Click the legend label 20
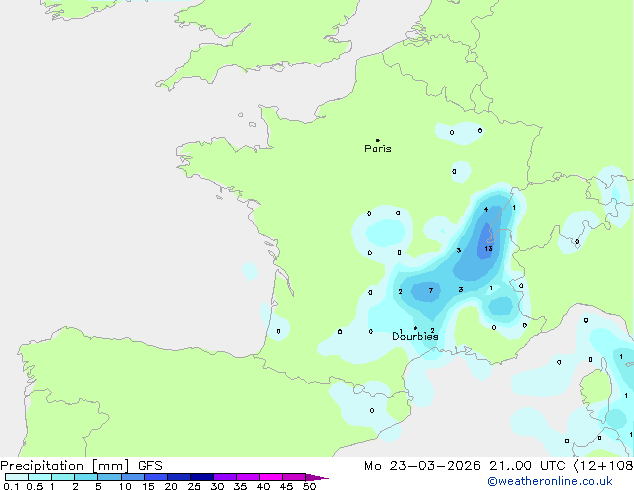This screenshot has width=634, height=490. pyautogui.click(x=171, y=486)
